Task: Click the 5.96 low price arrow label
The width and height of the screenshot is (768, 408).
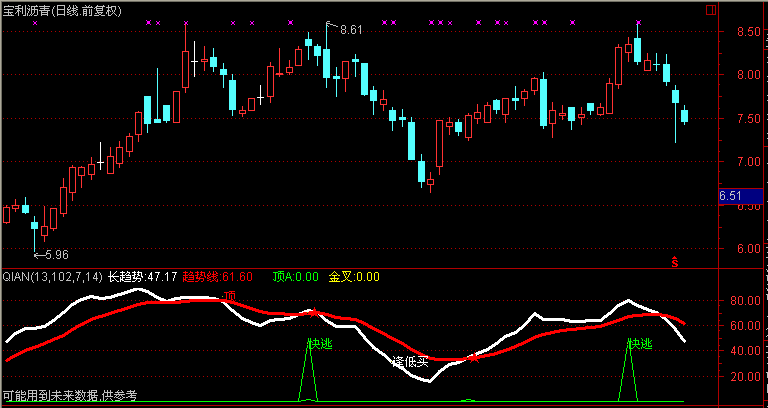Action: tap(54, 254)
